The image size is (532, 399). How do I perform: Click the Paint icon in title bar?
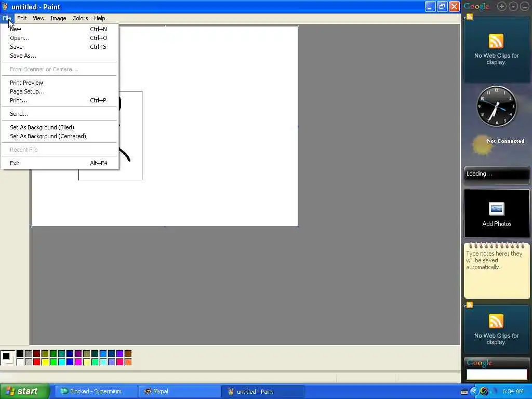(x=5, y=6)
